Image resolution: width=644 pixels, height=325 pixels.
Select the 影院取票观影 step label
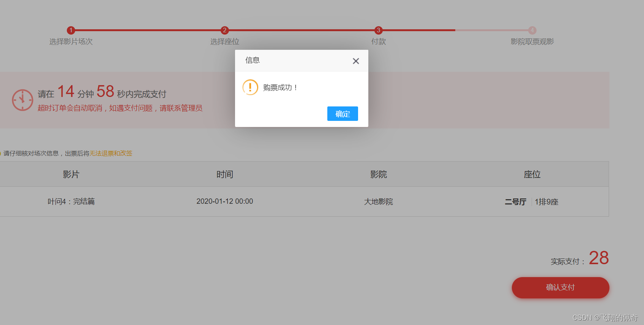[x=532, y=41]
